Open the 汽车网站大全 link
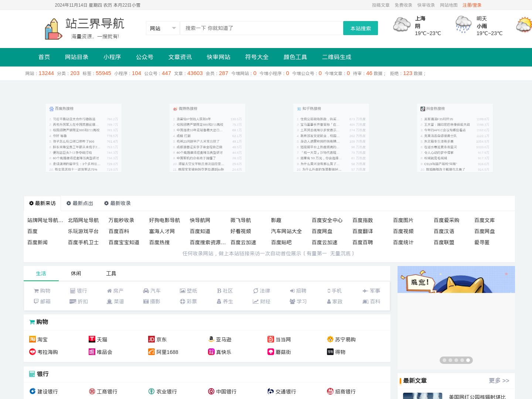Viewport: 532px width, 399px height. [287, 231]
